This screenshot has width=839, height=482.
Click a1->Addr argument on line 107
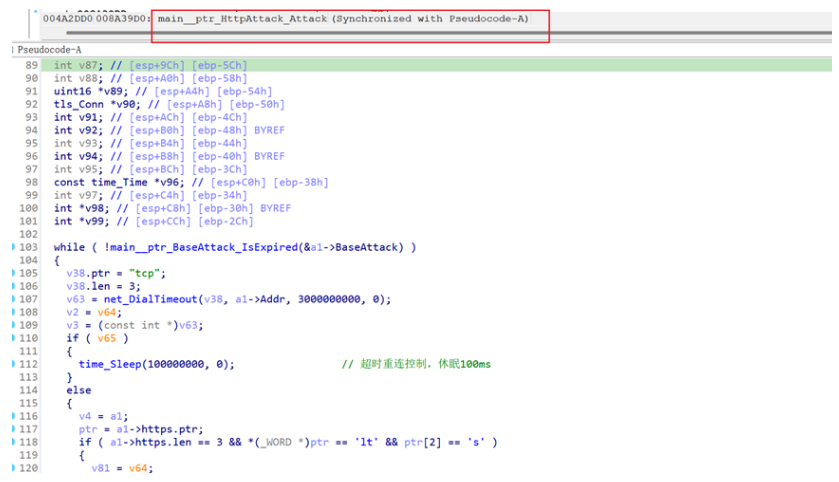click(260, 299)
